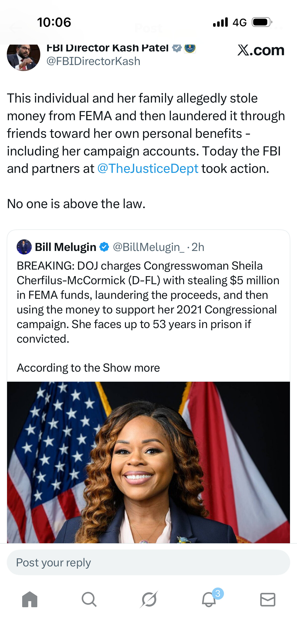Tap the @FBIDirectorKash handle
This screenshot has height=644, width=297.
[93, 61]
